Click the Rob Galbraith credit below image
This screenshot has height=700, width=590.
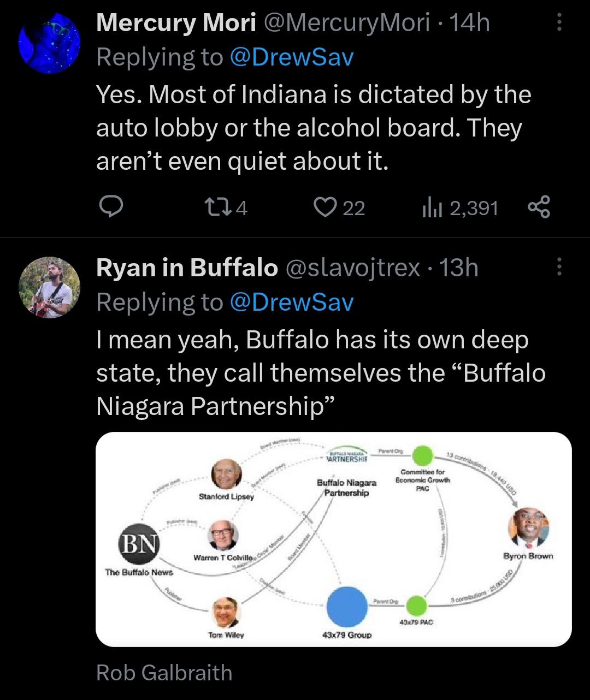coord(164,673)
